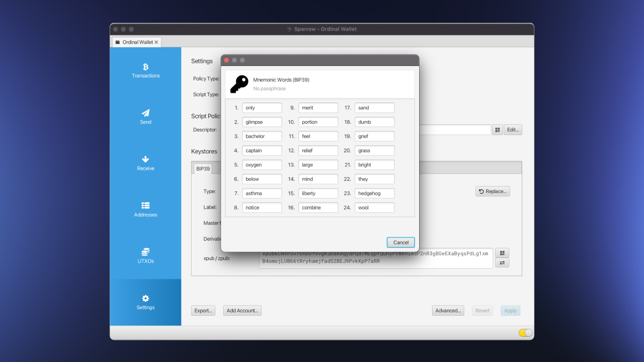Viewport: 644px width, 362px height.
Task: Open the Transactions view in sidebar
Action: click(145, 70)
